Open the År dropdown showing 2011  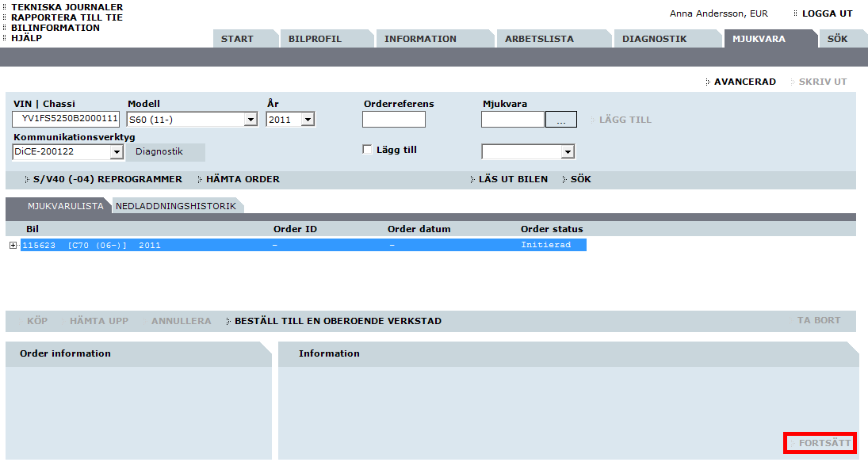pos(291,120)
